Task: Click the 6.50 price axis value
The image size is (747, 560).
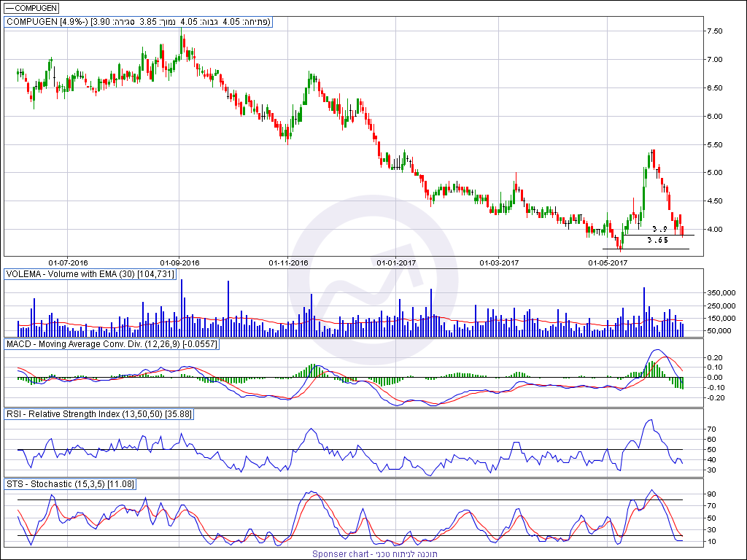Action: pos(715,88)
